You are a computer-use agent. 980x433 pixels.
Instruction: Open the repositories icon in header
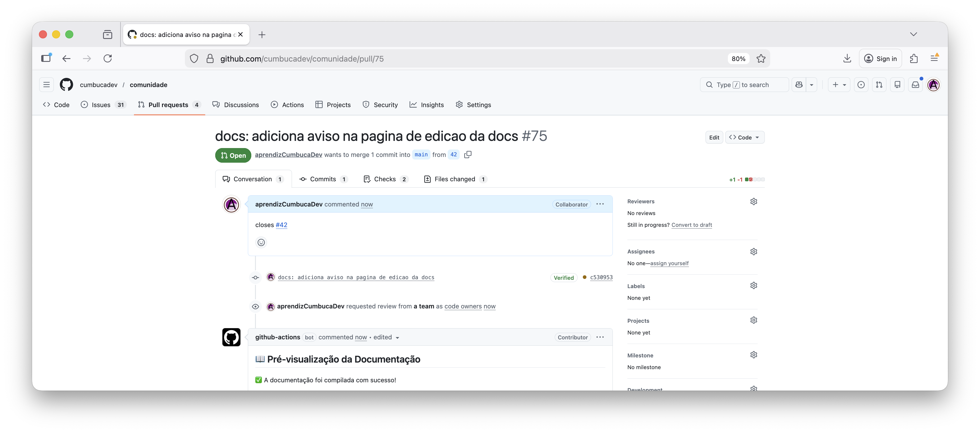coord(898,84)
